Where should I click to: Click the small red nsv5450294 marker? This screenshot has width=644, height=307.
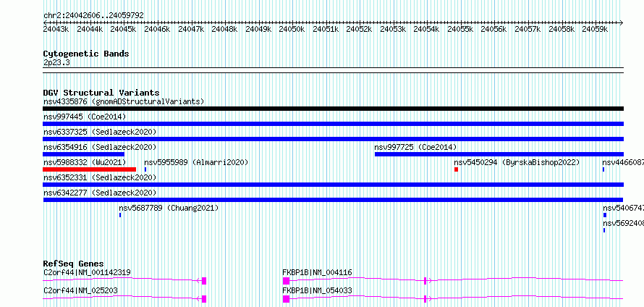click(x=456, y=169)
